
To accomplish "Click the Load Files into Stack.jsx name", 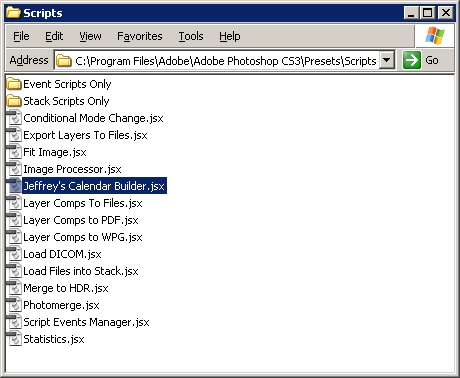I will (x=81, y=271).
